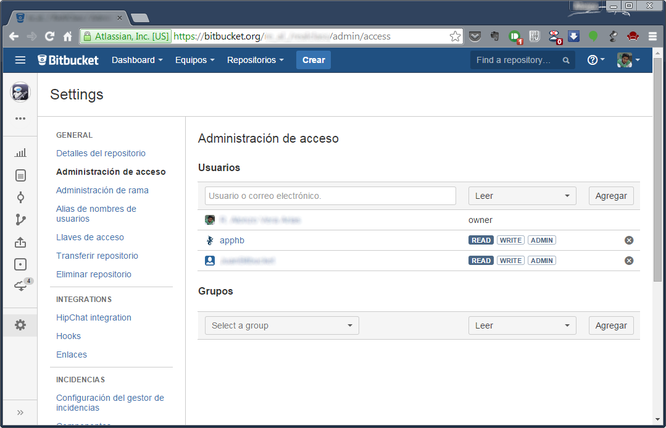Open the Settings gear icon in sidebar
Viewport: 666px width, 428px height.
click(20, 325)
